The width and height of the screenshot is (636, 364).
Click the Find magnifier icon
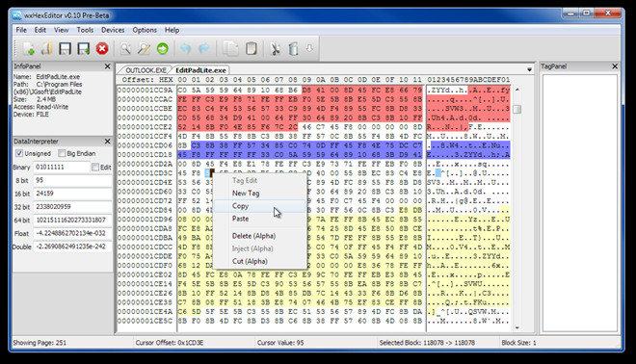click(x=125, y=49)
